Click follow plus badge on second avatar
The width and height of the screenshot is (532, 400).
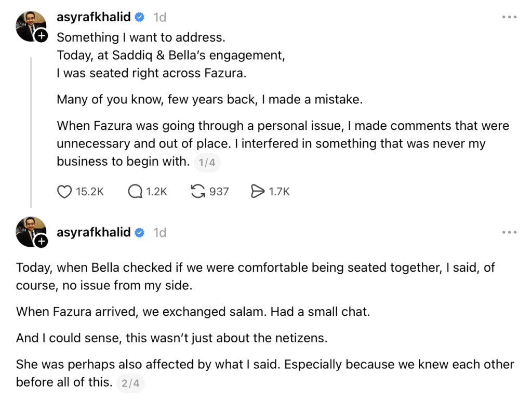(42, 241)
